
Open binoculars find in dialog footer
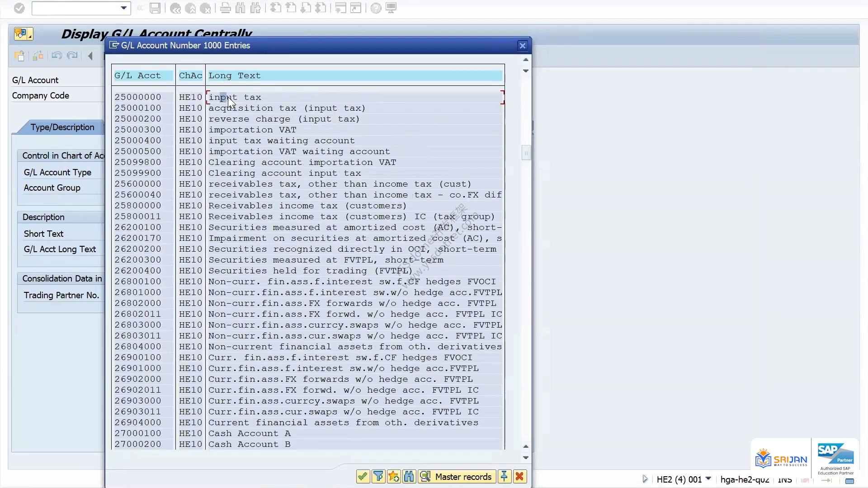409,476
